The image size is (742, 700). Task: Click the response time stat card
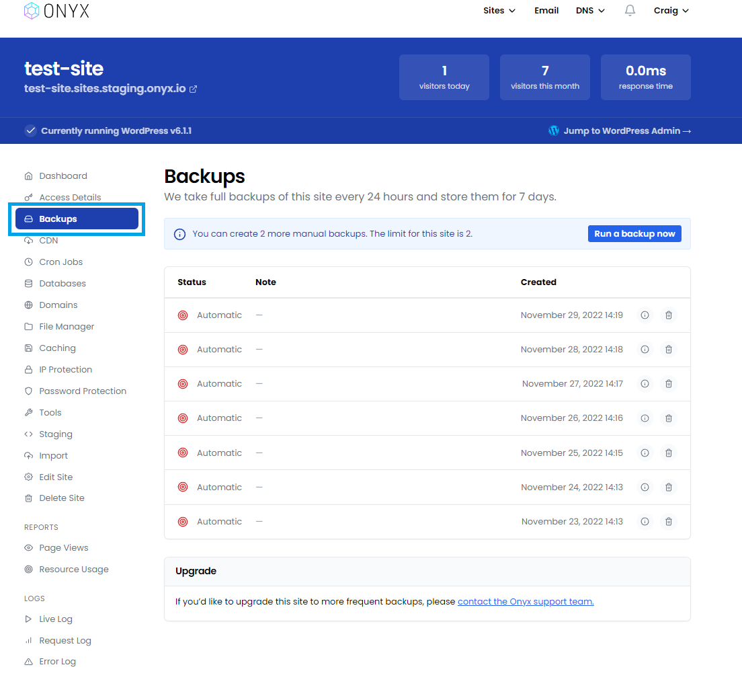tap(645, 77)
